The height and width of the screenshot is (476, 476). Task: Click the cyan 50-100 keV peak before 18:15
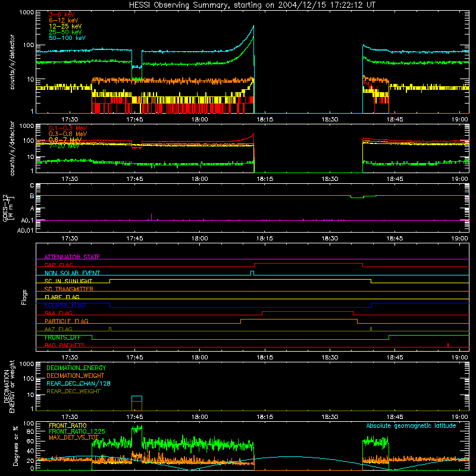(253, 27)
